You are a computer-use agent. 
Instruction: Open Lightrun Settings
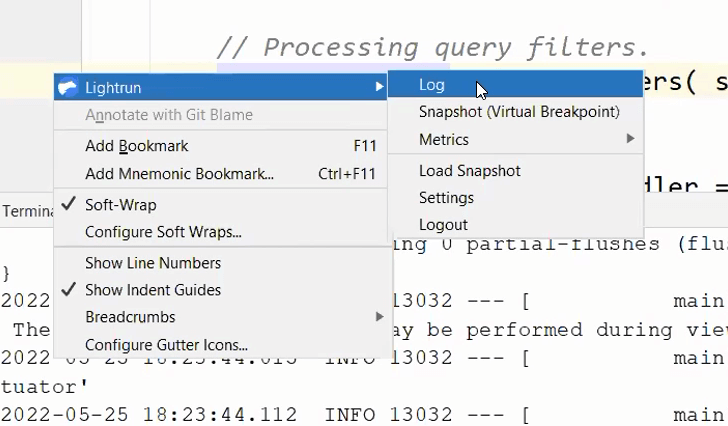pos(446,198)
